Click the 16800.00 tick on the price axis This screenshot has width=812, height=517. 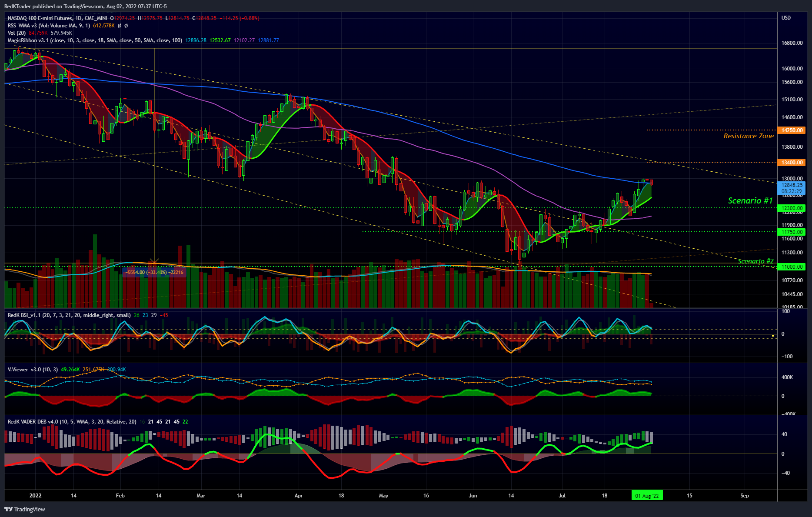click(792, 43)
